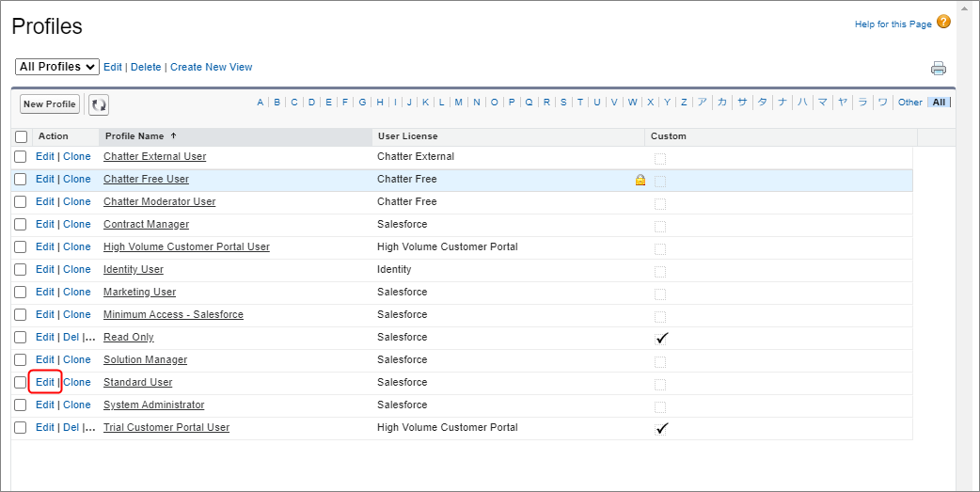Open the Create New View link
Screen dimensions: 980x492
point(212,67)
